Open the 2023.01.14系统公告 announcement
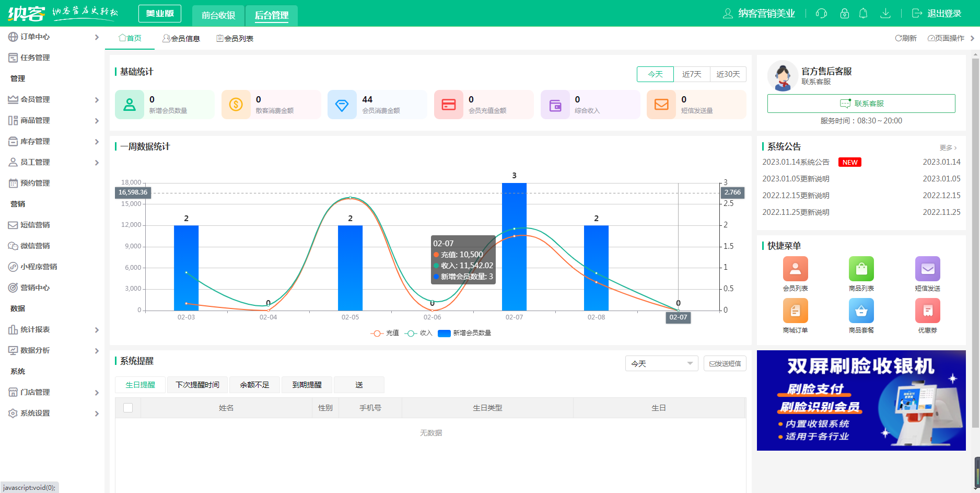 click(x=796, y=162)
